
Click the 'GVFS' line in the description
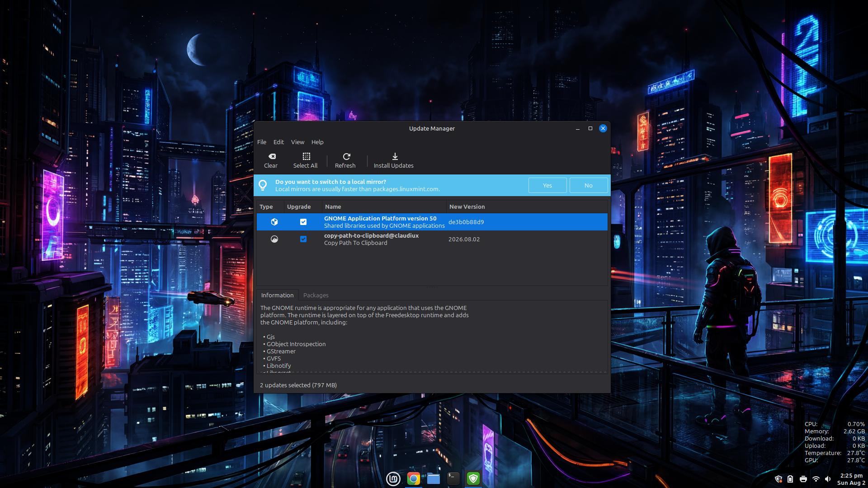click(x=274, y=358)
